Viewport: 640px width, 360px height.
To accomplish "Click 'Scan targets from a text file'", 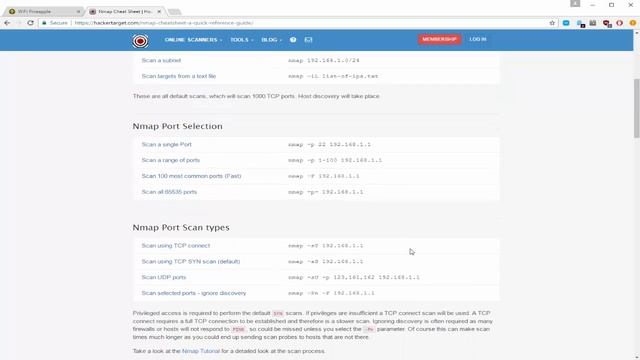I will click(179, 76).
